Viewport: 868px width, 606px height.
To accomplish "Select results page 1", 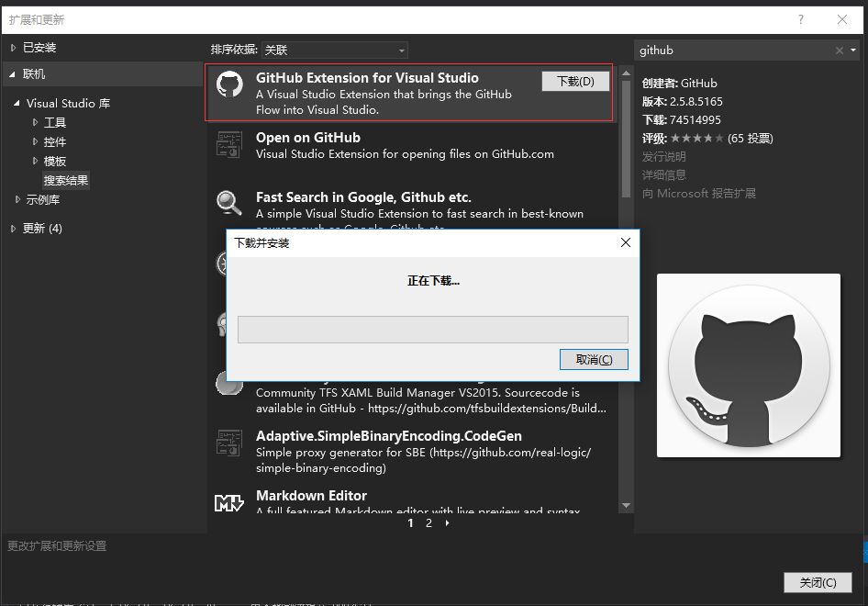I will pos(410,523).
